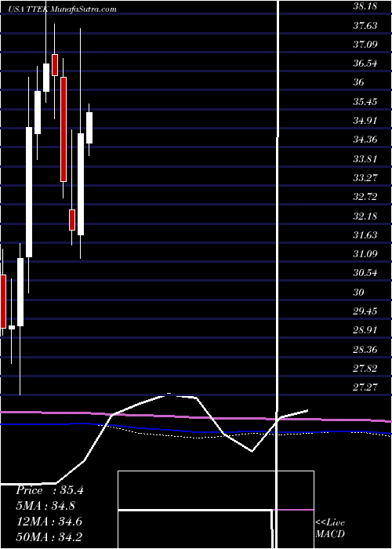Select the 33.81 price axis label
Screen dimensions: 392x549
[365, 159]
